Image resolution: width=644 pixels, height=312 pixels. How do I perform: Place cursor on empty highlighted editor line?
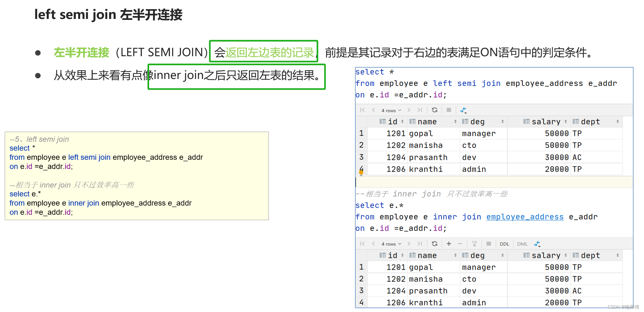point(494,182)
